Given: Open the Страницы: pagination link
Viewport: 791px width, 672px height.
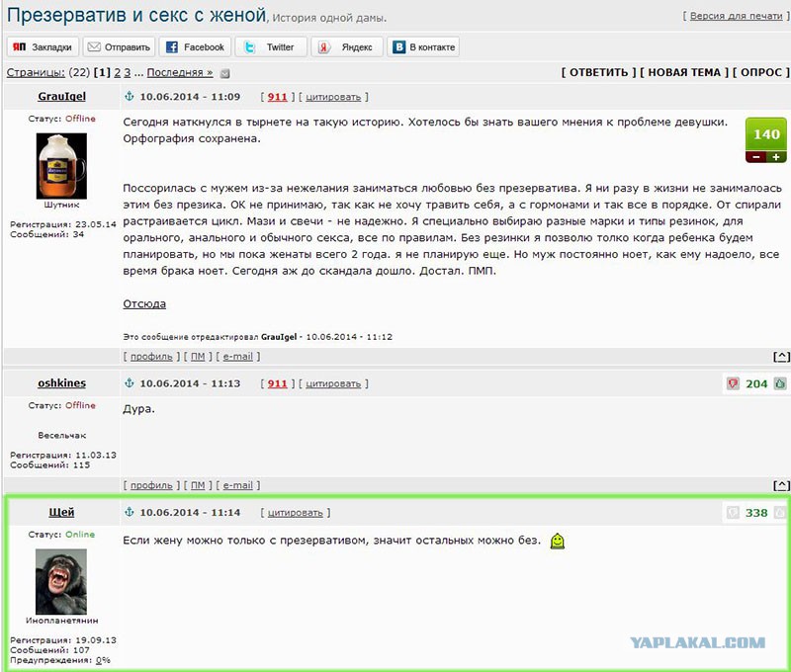Looking at the screenshot, I should click(36, 72).
